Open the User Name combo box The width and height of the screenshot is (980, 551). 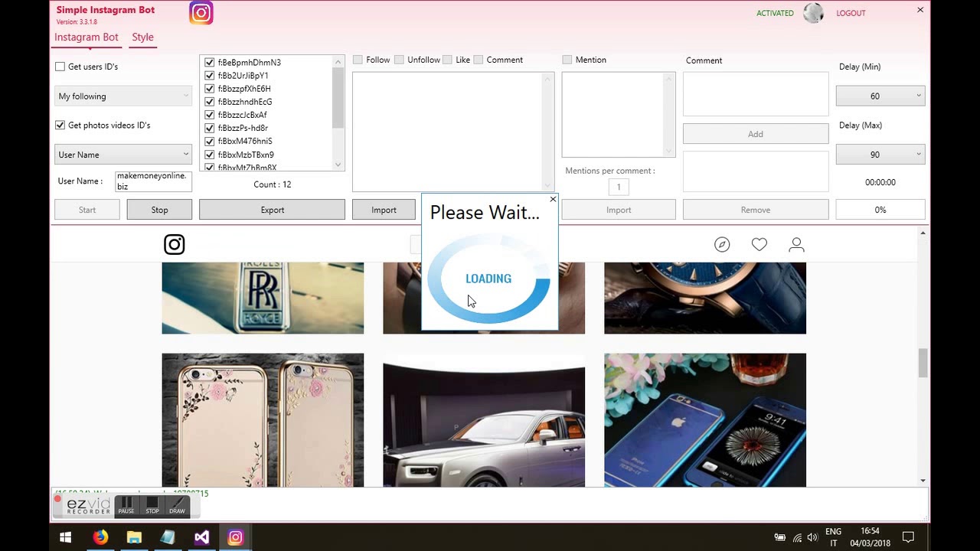[123, 155]
